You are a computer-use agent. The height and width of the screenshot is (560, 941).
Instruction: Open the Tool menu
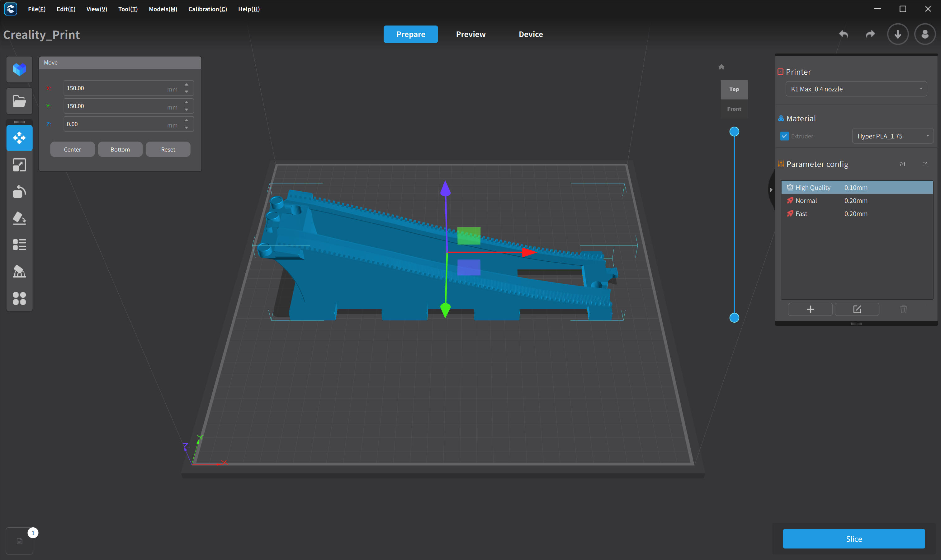point(128,9)
